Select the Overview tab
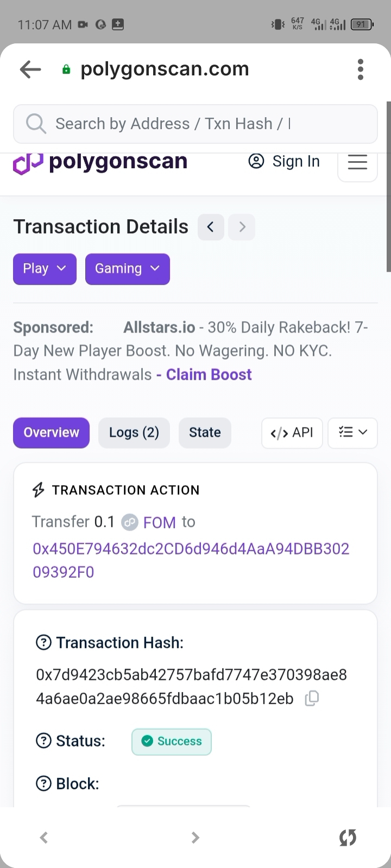This screenshot has height=868, width=391. (x=51, y=432)
